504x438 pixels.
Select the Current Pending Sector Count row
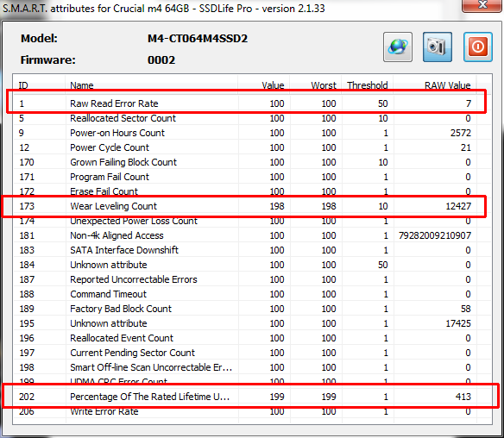pyautogui.click(x=246, y=353)
